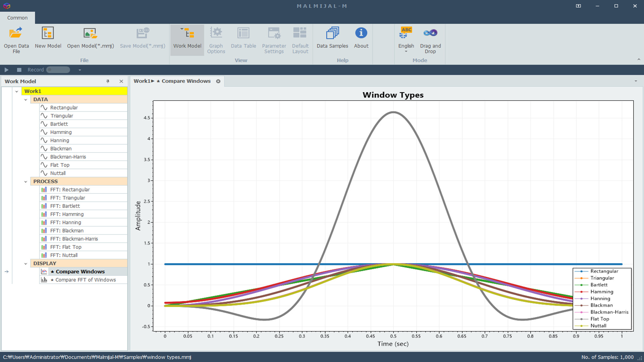
Task: Open Model (*.mmj) file icon
Action: click(x=90, y=34)
